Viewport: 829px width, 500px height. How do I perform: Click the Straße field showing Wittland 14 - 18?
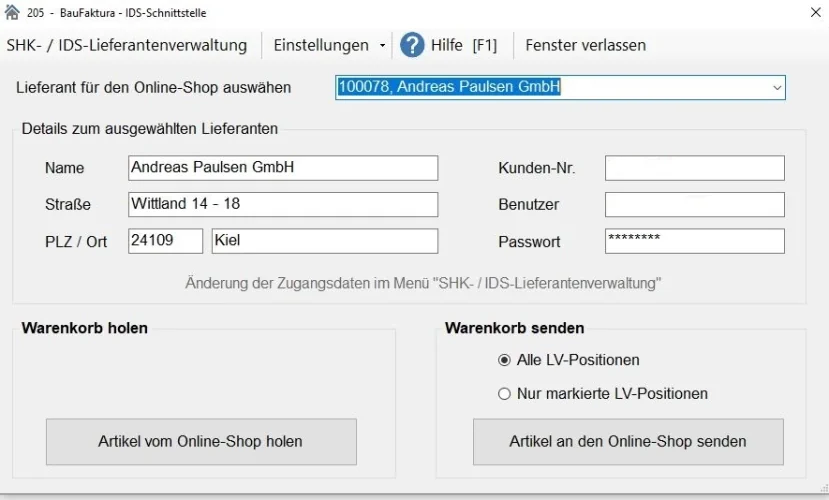coord(283,205)
